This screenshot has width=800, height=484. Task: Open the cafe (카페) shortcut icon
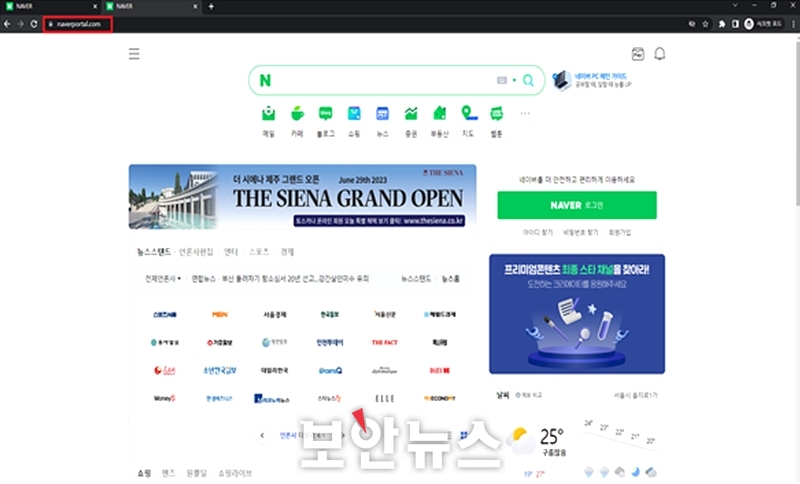coord(297,113)
